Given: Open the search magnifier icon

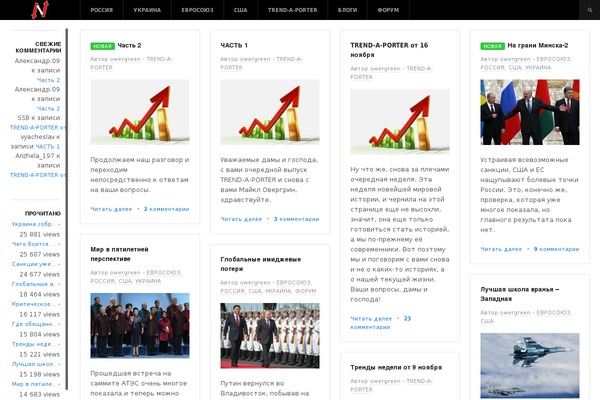Looking at the screenshot, I should coord(590,10).
